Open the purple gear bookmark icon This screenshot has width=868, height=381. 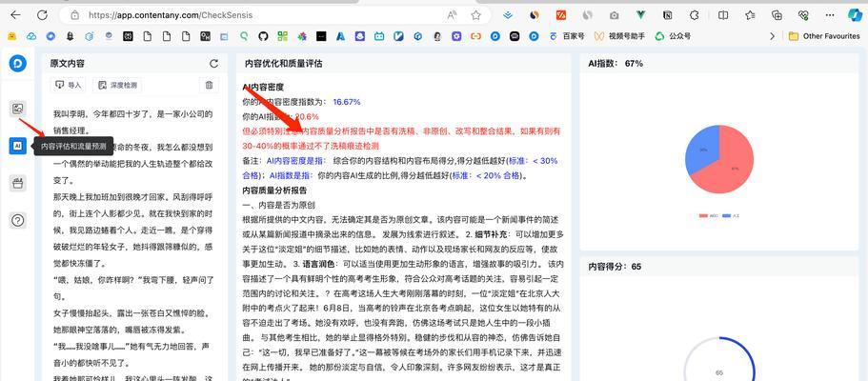(x=456, y=36)
